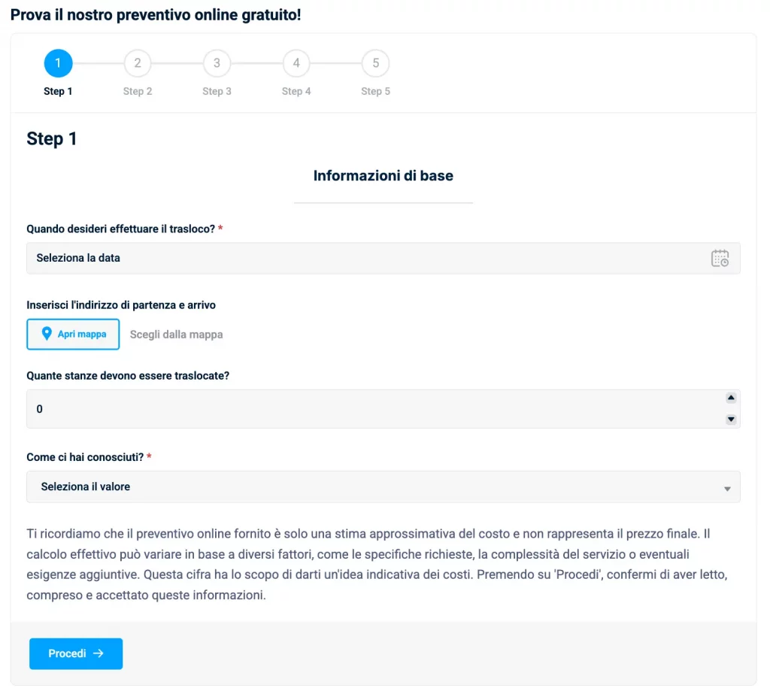Click the step 1 numbered circle

[x=59, y=63]
